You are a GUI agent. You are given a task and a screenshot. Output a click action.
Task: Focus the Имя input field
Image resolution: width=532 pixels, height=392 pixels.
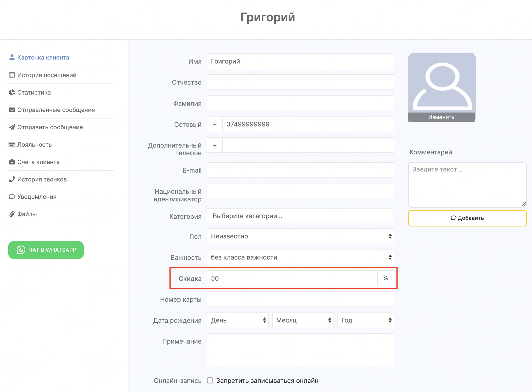[300, 61]
